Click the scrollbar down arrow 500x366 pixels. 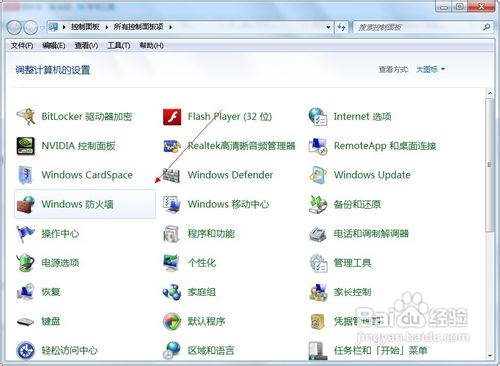coord(489,356)
